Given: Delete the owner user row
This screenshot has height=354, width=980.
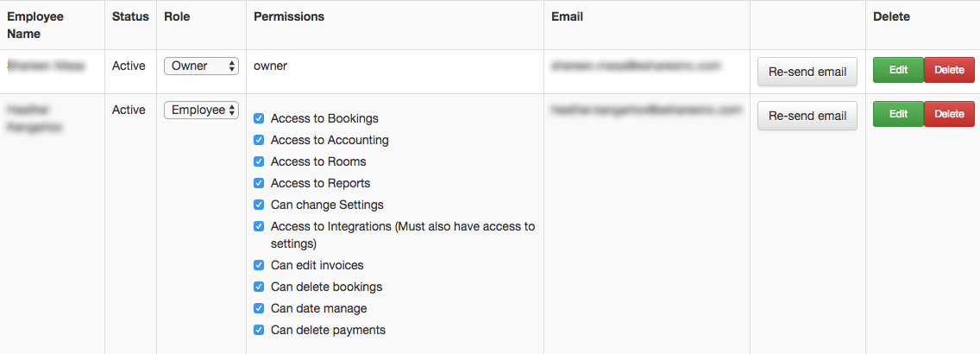Looking at the screenshot, I should [949, 70].
